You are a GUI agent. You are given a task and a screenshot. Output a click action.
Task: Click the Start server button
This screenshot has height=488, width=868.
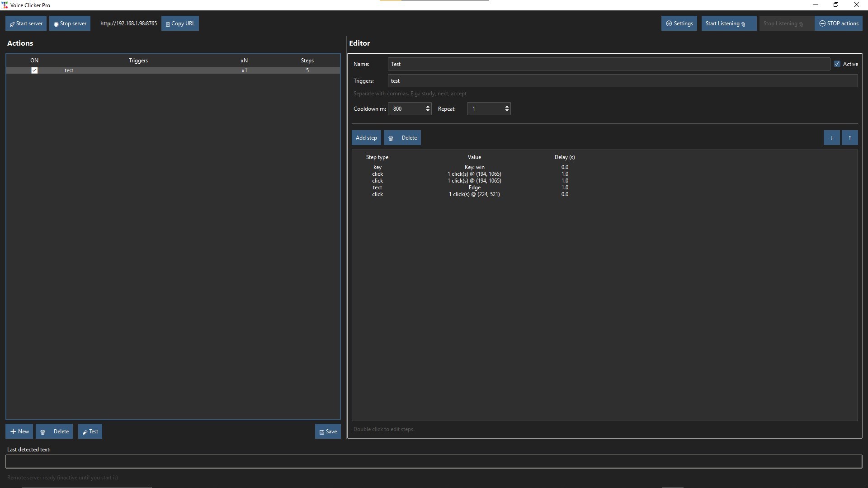(26, 23)
